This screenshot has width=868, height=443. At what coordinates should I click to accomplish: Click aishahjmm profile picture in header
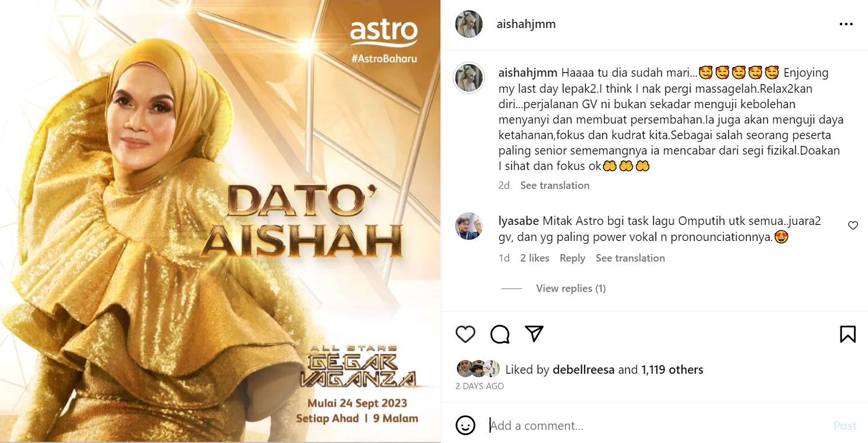pos(469,24)
